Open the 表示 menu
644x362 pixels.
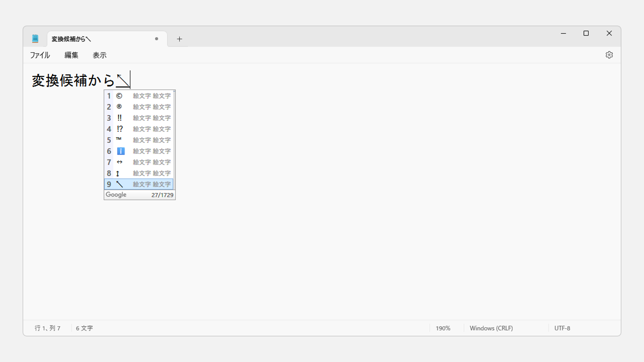[100, 55]
